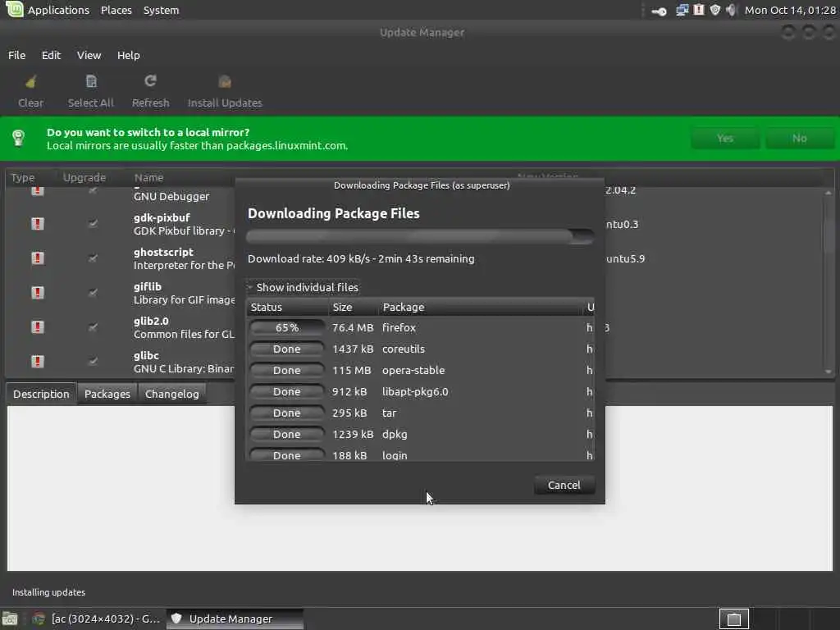Click the overall download progress bar
The height and width of the screenshot is (630, 840).
coord(420,236)
